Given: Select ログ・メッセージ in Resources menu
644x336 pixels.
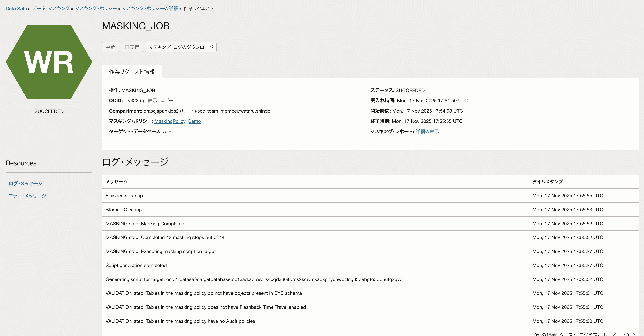Looking at the screenshot, I should (x=26, y=184).
